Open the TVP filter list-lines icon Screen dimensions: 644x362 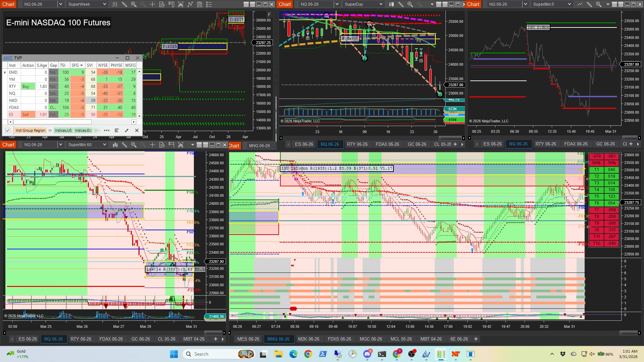point(117,130)
